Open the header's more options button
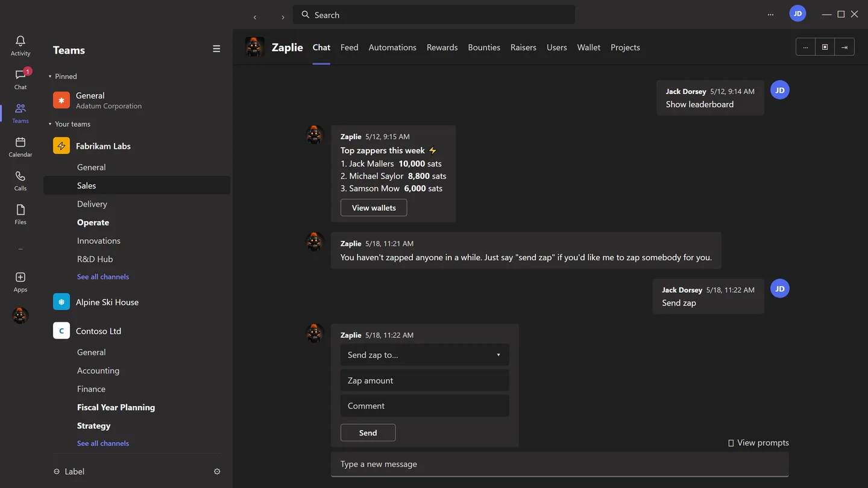The height and width of the screenshot is (488, 868). coord(805,47)
